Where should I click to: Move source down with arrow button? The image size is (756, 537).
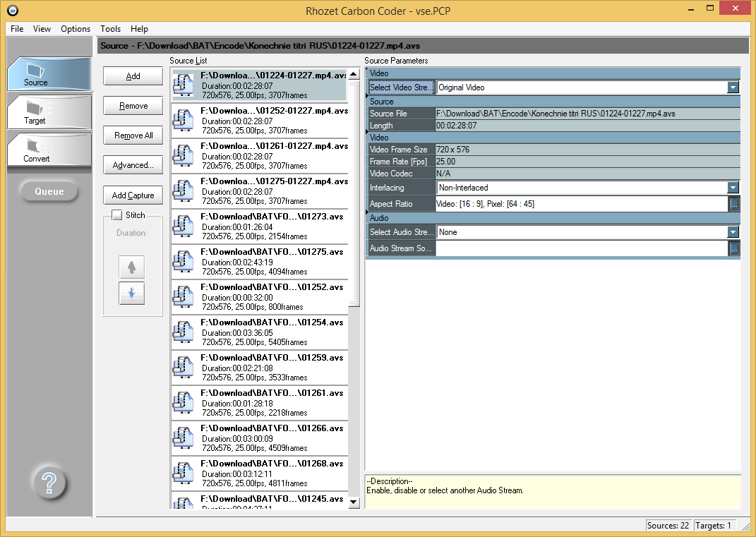click(x=131, y=293)
